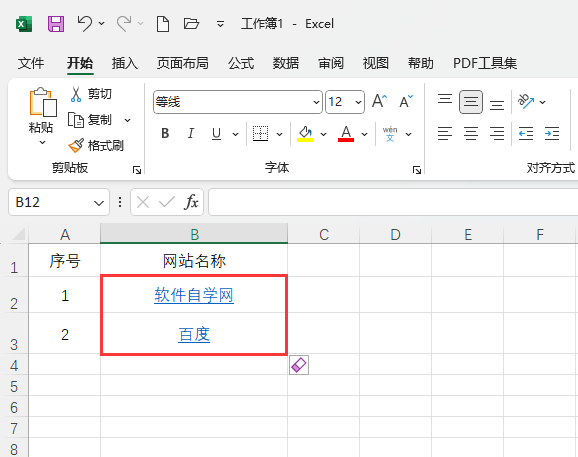The width and height of the screenshot is (578, 457).
Task: Toggle align right
Action: [497, 133]
